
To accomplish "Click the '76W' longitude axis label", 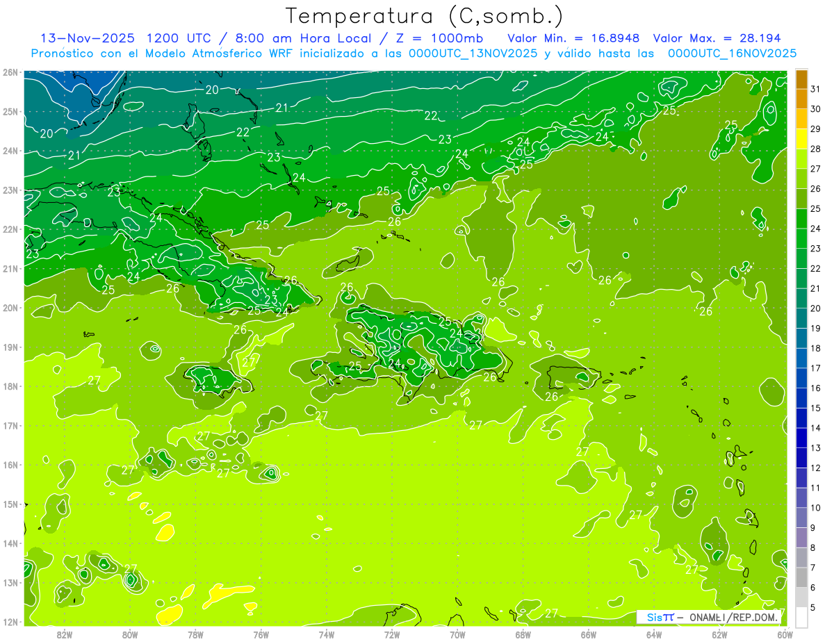I will point(261,634).
